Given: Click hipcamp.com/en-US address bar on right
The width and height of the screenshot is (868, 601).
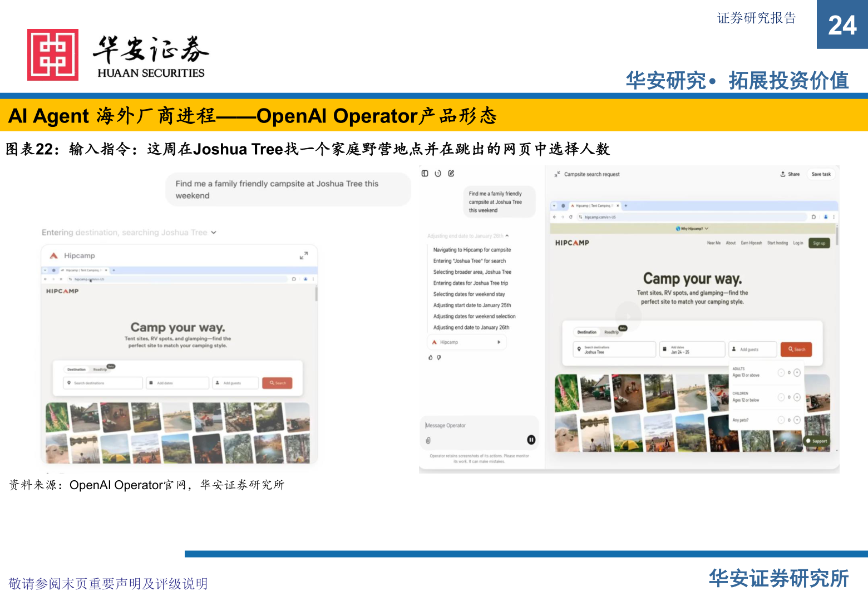Looking at the screenshot, I should coord(692,217).
